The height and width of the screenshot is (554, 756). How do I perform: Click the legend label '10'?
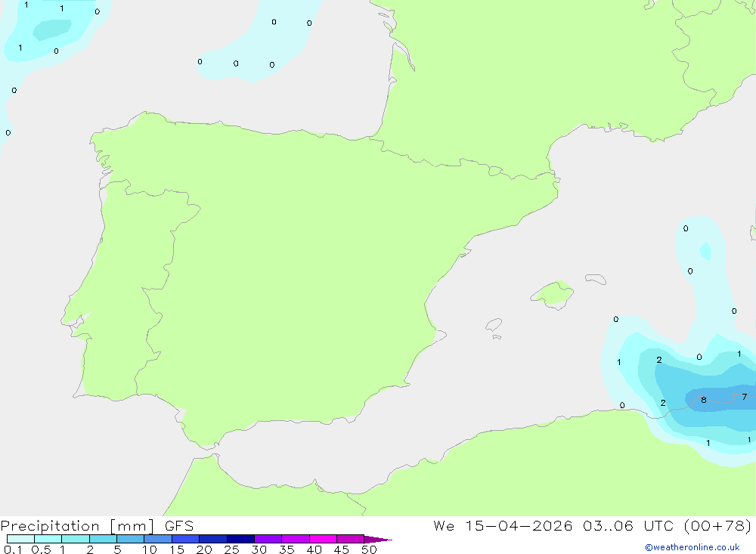pyautogui.click(x=150, y=549)
